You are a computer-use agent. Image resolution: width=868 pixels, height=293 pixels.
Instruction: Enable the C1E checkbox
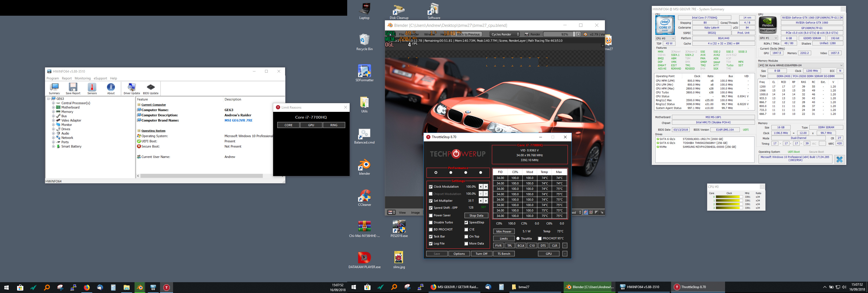coord(466,230)
